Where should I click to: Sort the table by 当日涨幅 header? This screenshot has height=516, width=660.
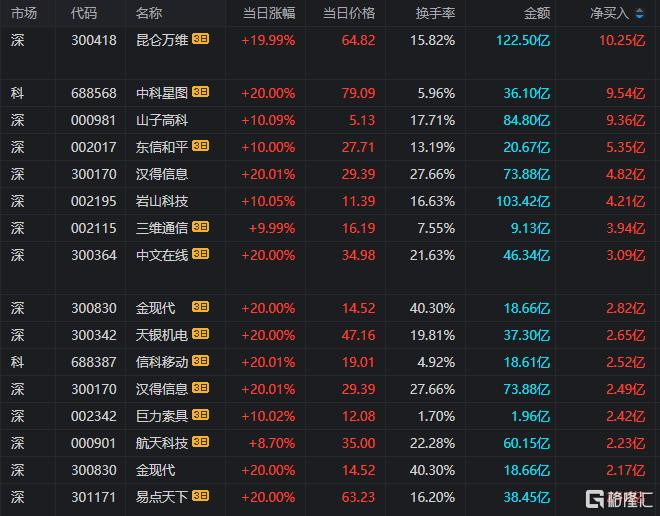[269, 14]
